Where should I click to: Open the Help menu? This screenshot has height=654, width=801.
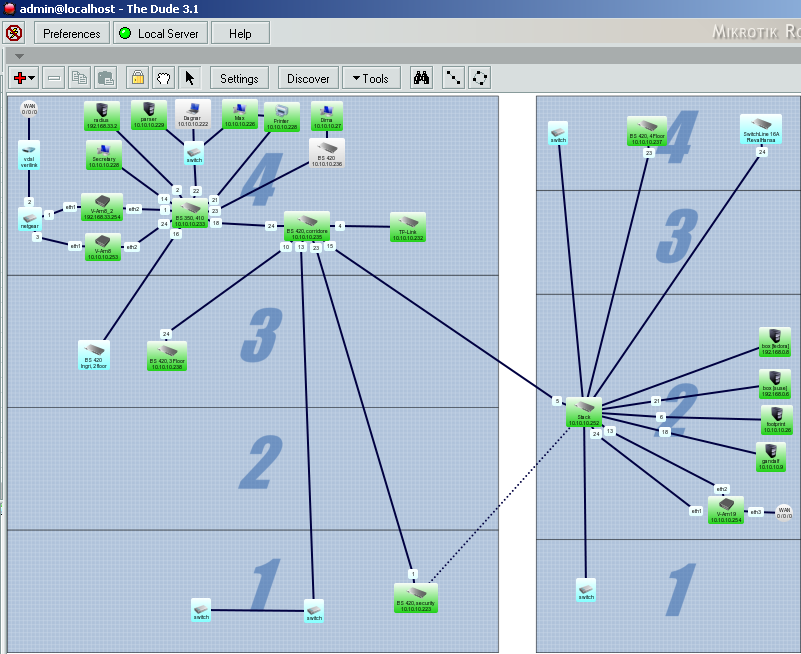pyautogui.click(x=240, y=34)
